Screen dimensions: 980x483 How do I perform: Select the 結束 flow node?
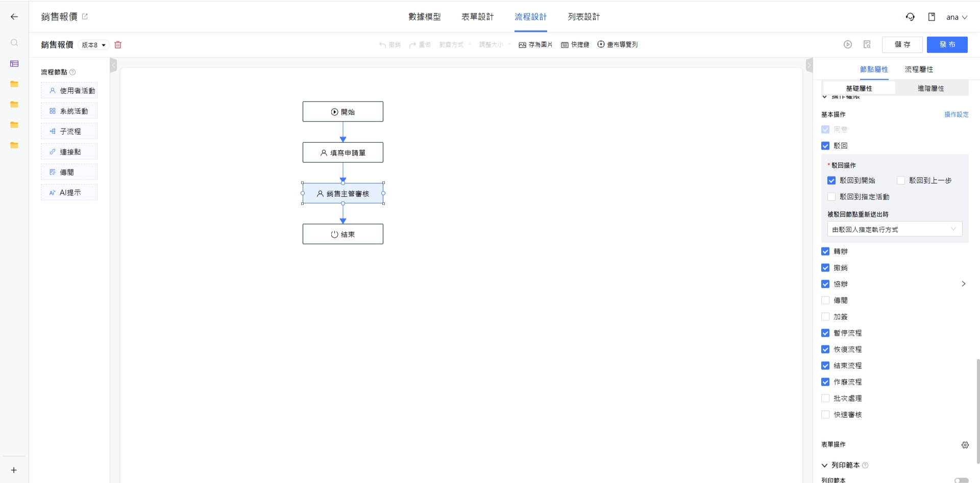pos(343,234)
